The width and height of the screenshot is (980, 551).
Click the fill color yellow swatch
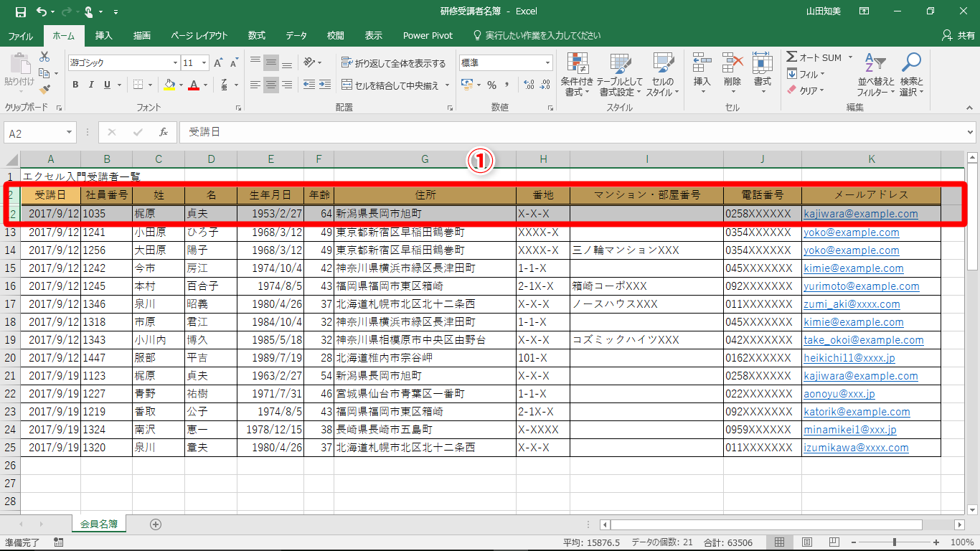tap(169, 85)
